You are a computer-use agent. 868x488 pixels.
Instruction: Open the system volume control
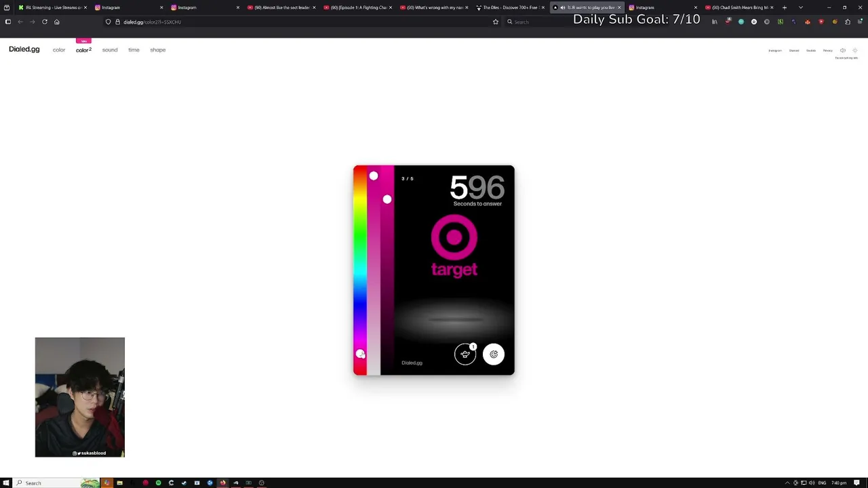click(x=812, y=483)
